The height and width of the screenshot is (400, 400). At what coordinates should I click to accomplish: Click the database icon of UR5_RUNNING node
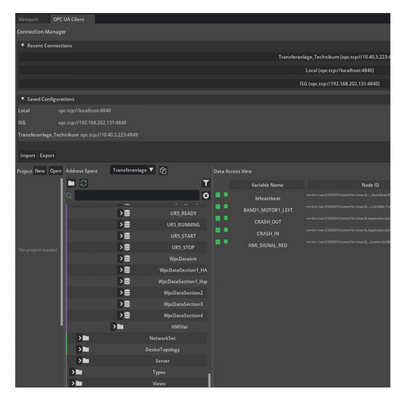[x=127, y=225]
